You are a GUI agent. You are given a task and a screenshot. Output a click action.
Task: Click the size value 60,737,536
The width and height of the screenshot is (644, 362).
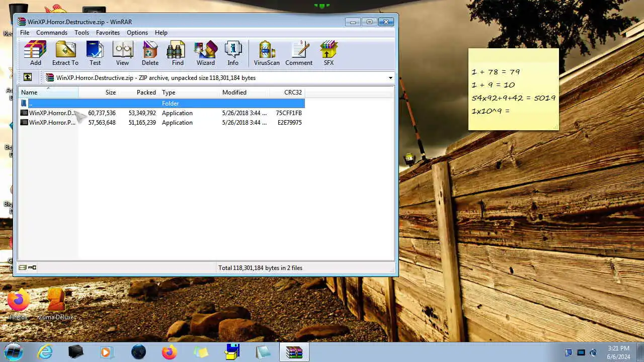(102, 113)
